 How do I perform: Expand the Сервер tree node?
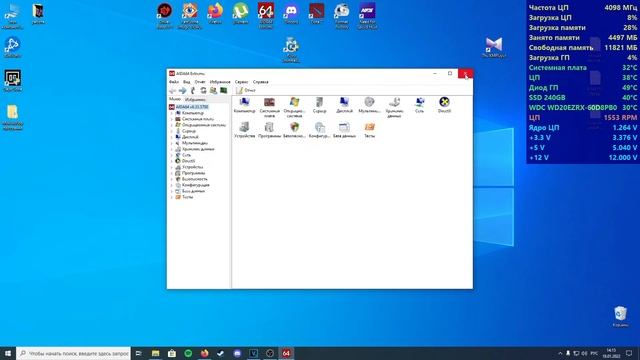[172, 131]
